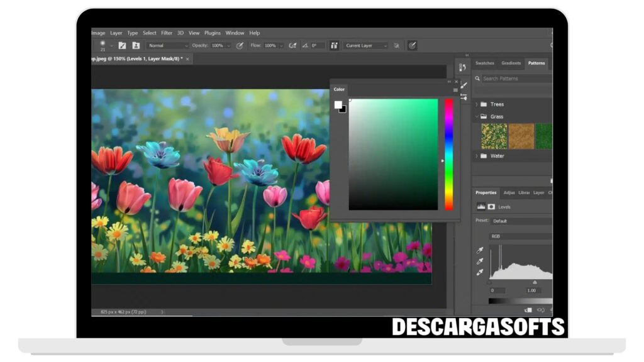Select the yellow-green grass pattern thumbnail
The width and height of the screenshot is (644, 362).
(x=494, y=136)
